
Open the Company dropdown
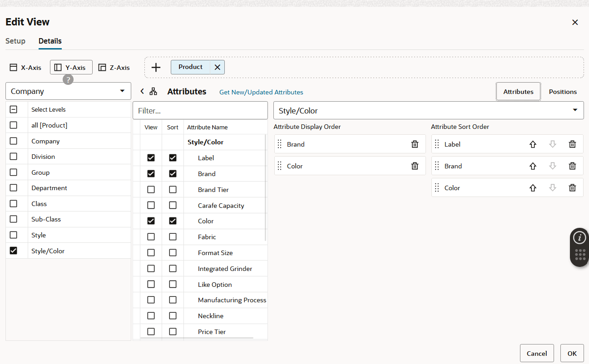click(68, 91)
